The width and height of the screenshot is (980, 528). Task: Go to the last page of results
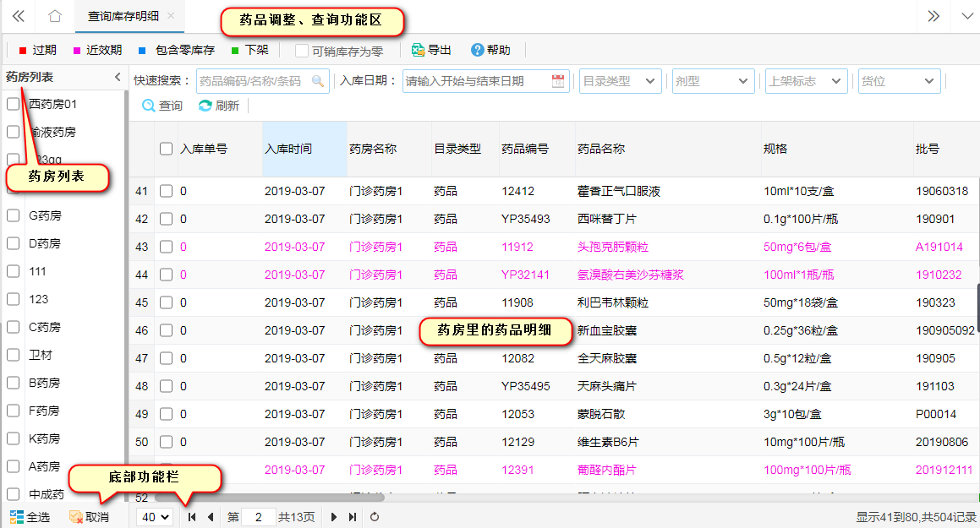pyautogui.click(x=353, y=517)
